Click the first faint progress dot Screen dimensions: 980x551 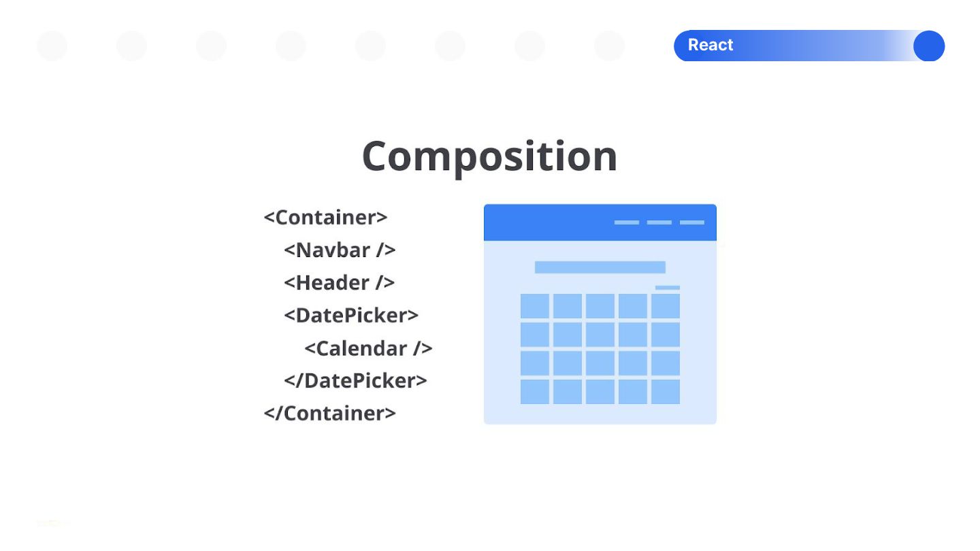[52, 46]
